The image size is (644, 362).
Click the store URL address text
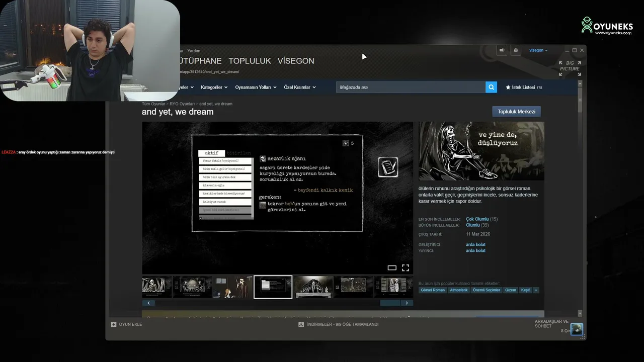[x=209, y=72]
